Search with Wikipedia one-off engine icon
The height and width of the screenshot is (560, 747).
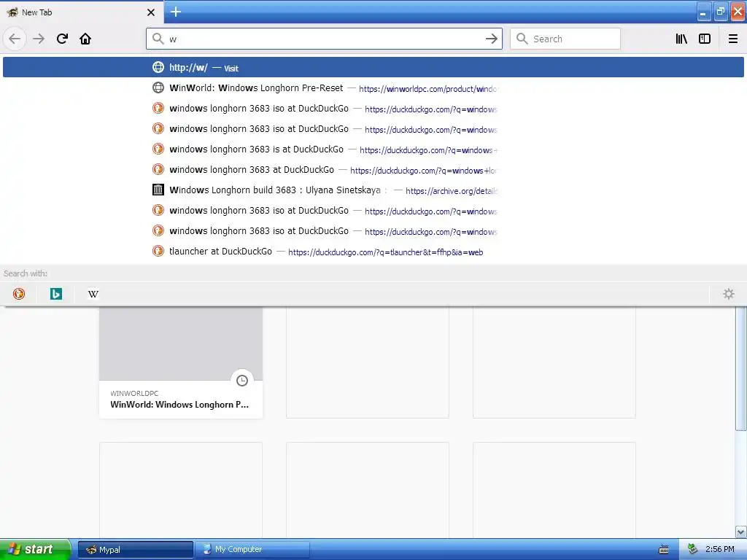[93, 294]
